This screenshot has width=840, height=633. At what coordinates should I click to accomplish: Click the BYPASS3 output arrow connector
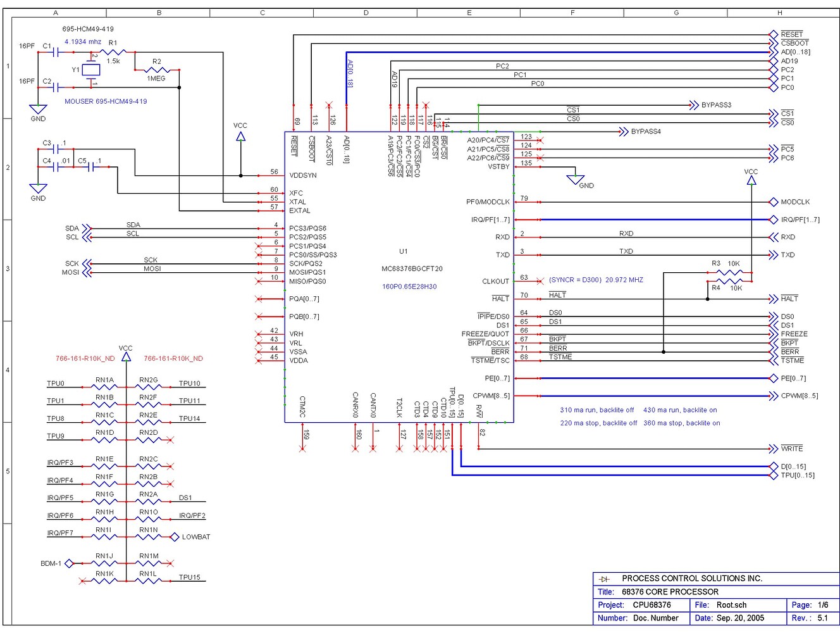coord(693,105)
